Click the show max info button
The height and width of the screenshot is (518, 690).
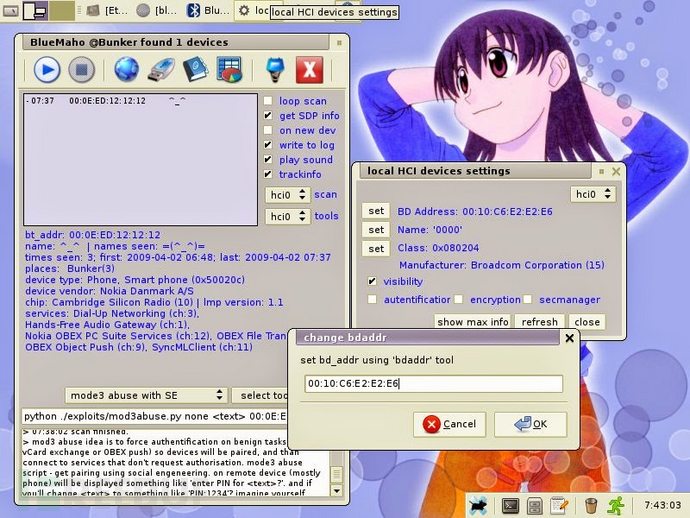(473, 322)
